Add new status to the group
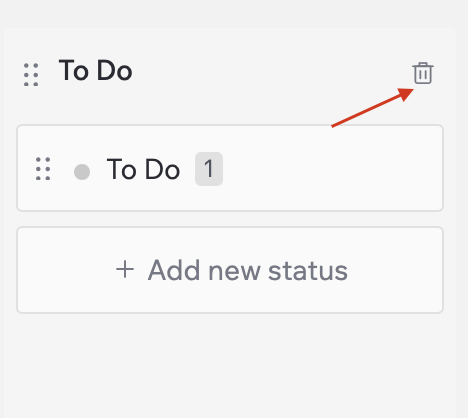 point(230,270)
